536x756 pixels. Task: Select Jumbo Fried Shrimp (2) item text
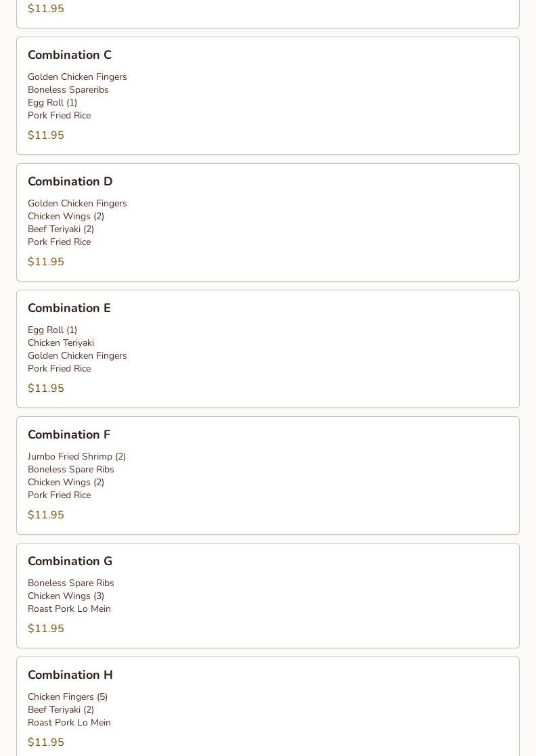(77, 456)
